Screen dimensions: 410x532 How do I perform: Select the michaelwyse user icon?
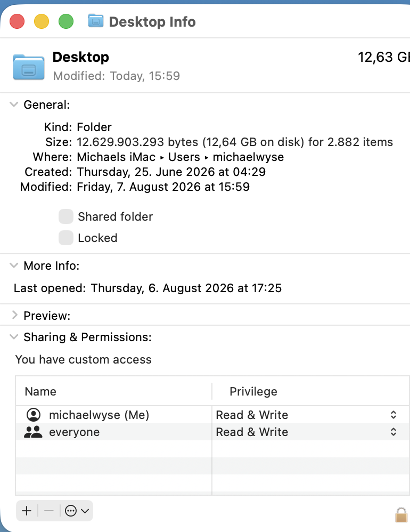(33, 415)
